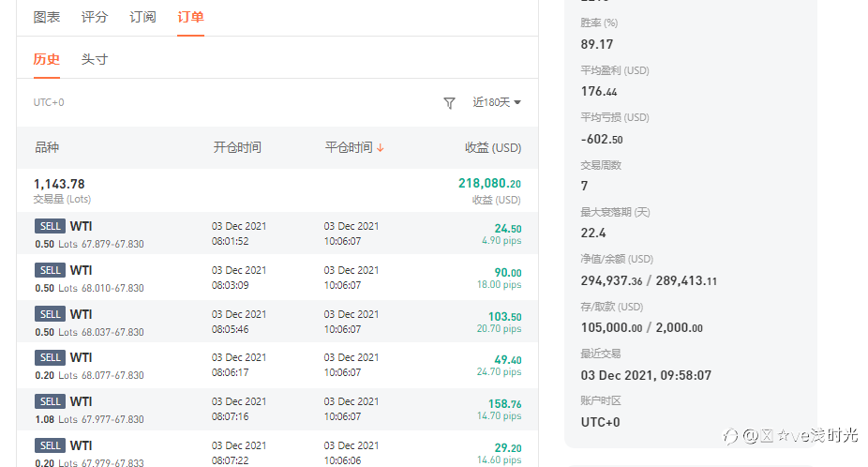Click the 收益 (USD) column header
868x467 pixels.
click(493, 147)
